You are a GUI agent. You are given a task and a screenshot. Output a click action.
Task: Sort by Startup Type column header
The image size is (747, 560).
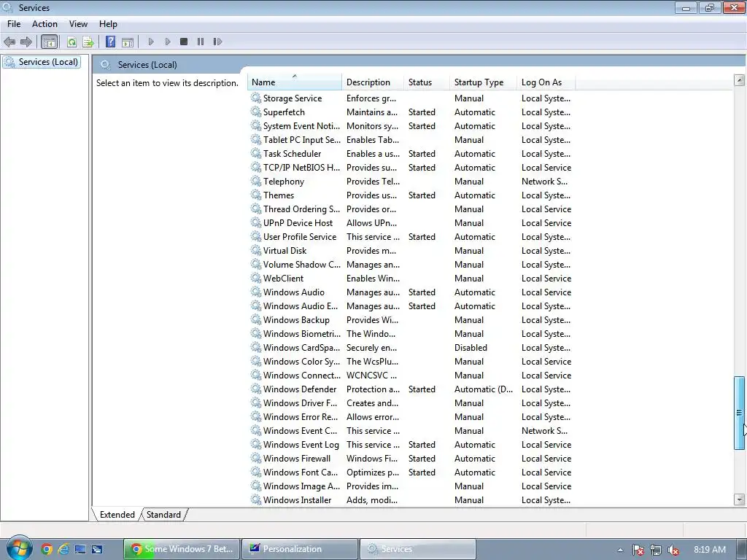(x=483, y=82)
